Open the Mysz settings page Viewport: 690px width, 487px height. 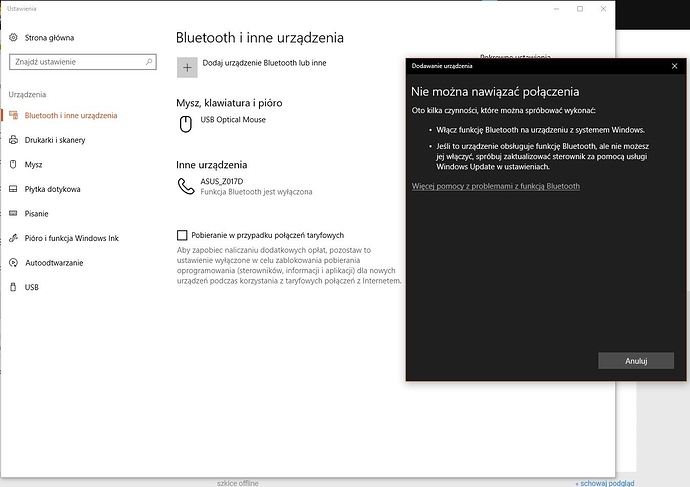pyautogui.click(x=33, y=164)
